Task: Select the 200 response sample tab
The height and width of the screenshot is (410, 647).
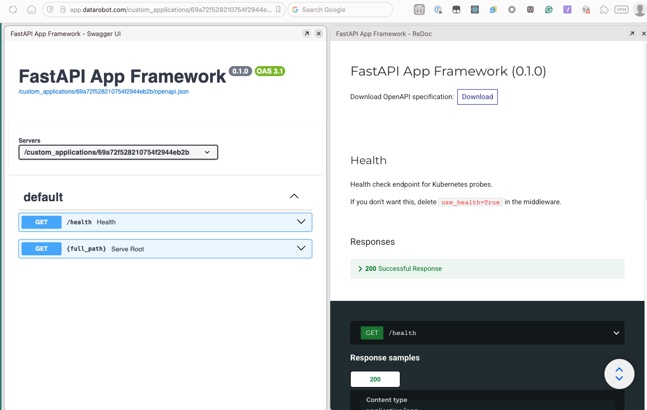Action: pyautogui.click(x=375, y=379)
